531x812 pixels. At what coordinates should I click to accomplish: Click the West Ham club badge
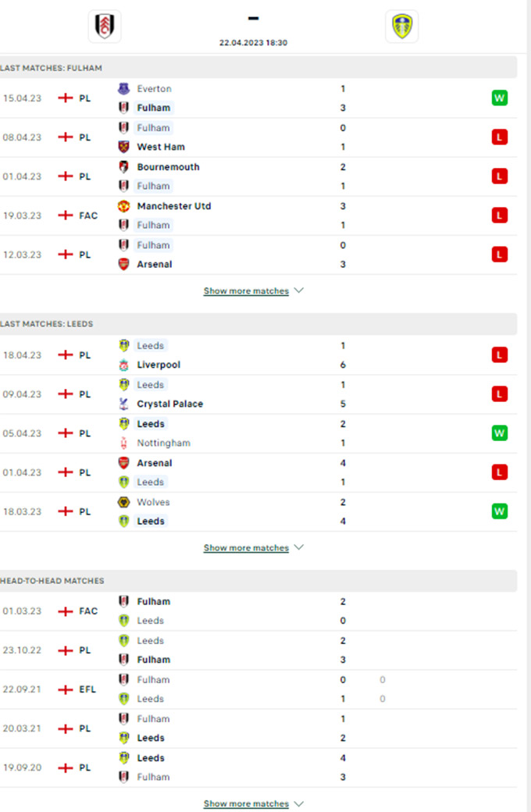tap(124, 147)
